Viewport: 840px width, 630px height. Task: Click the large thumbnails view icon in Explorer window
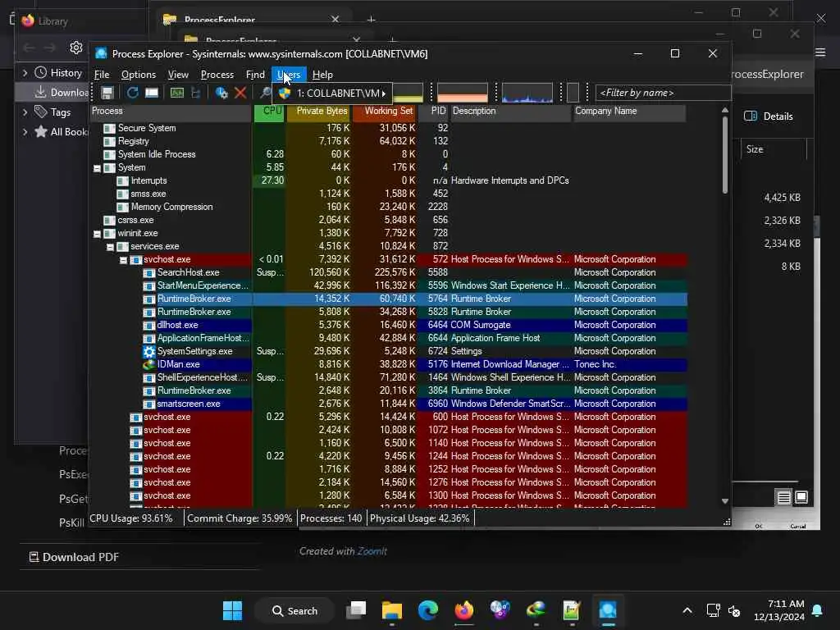(801, 497)
